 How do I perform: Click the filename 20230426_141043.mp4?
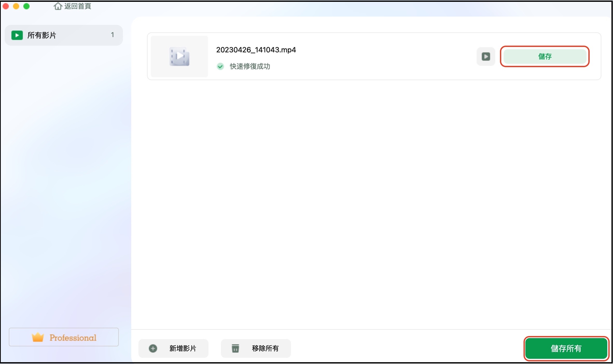[x=256, y=50]
